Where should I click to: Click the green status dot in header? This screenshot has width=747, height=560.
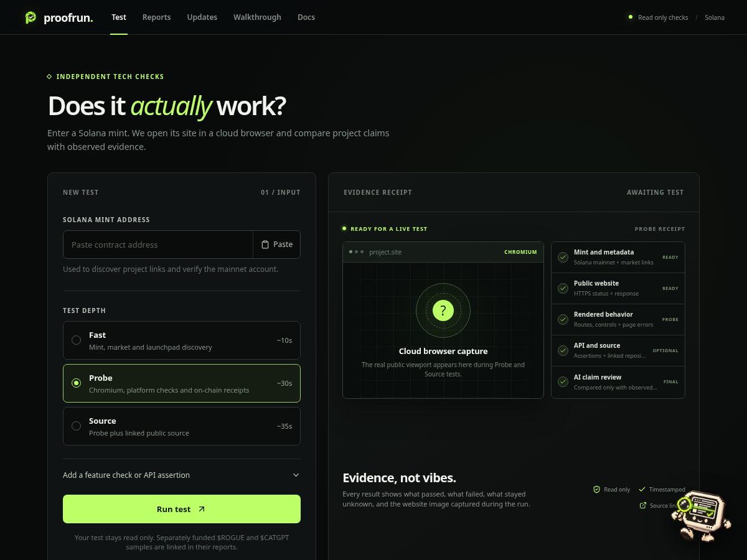click(630, 17)
